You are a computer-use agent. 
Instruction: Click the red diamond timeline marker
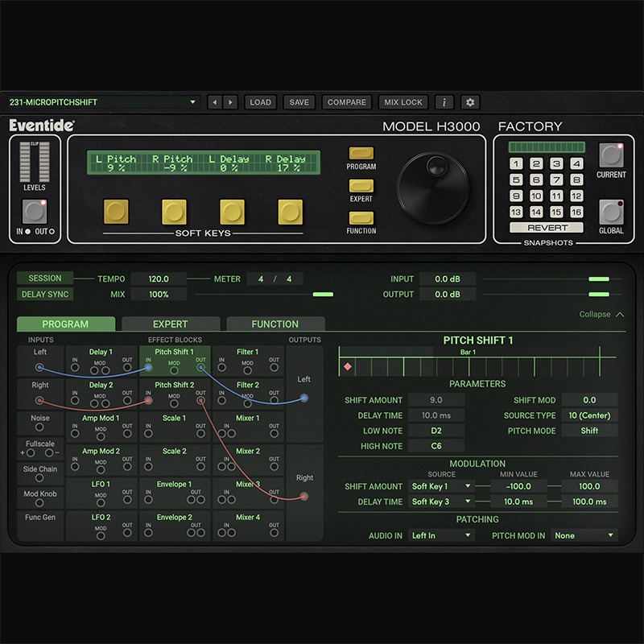348,366
